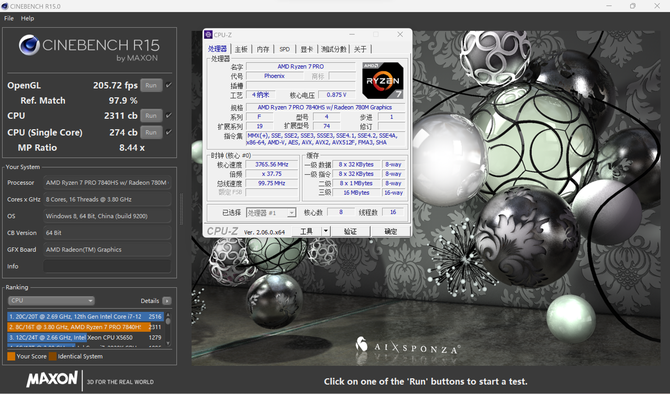The width and height of the screenshot is (670, 394).
Task: Click the Details arrow icon in Ranking
Action: tap(167, 301)
